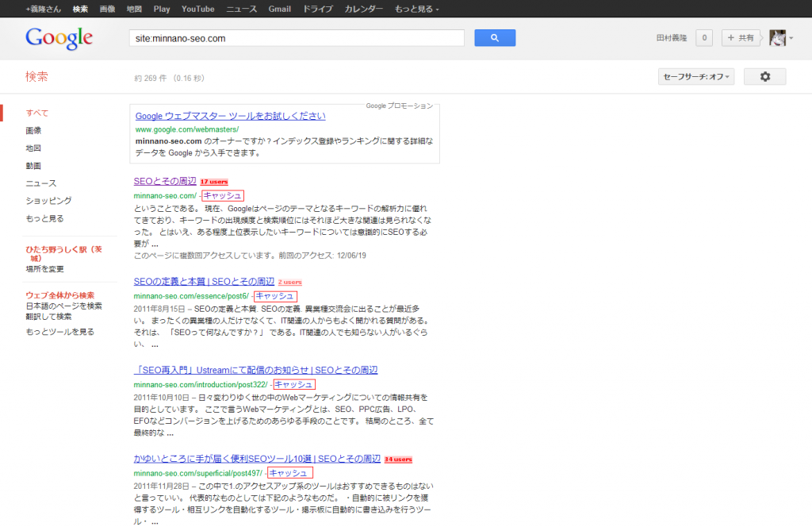
Task: Open Gmail in the top bar
Action: click(x=280, y=9)
